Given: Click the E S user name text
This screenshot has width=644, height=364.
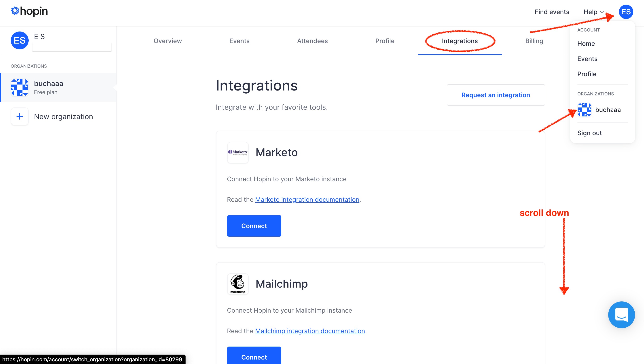Looking at the screenshot, I should coord(39,37).
